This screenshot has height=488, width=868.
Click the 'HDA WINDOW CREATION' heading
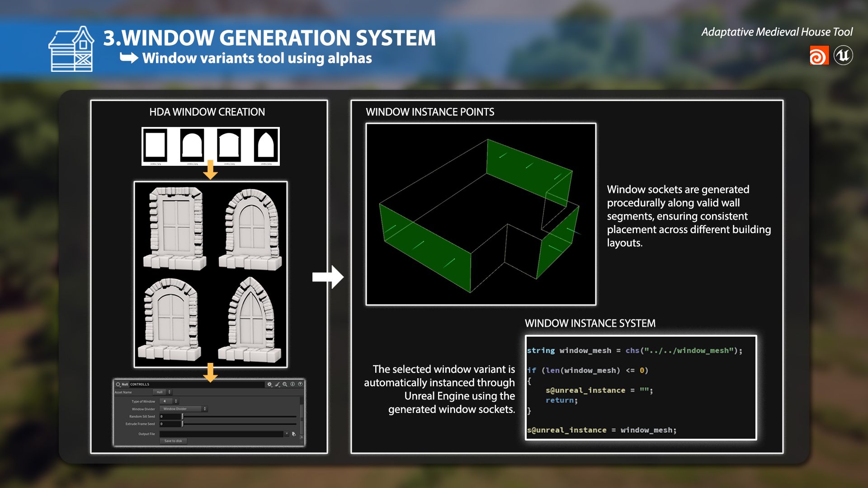point(207,112)
